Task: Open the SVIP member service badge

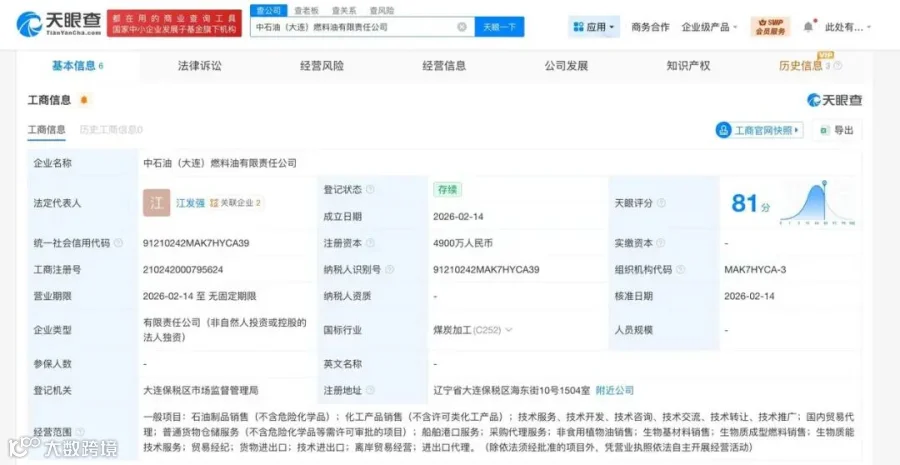Action: pos(770,26)
